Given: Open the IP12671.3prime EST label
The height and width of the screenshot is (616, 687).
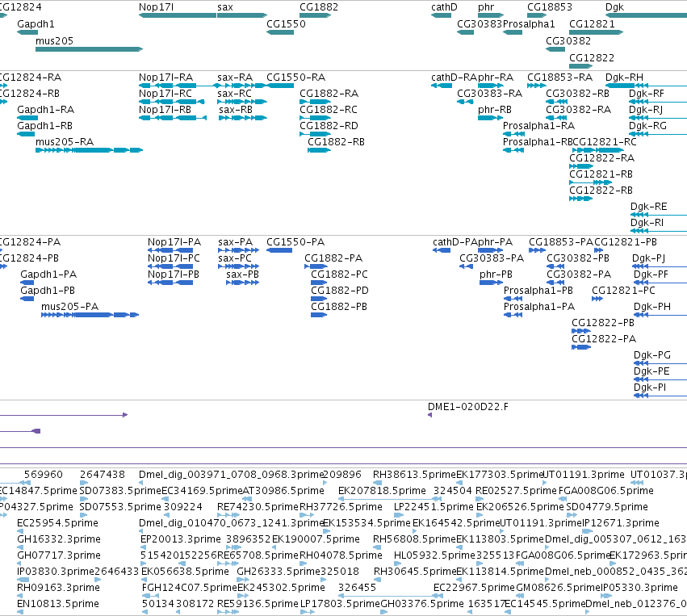Looking at the screenshot, I should 621,522.
